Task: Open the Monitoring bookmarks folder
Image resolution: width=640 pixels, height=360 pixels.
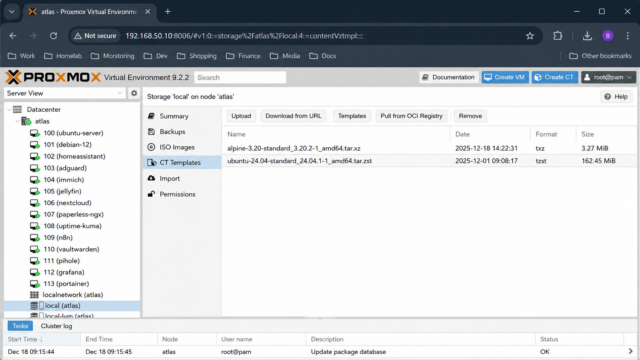Action: point(113,56)
